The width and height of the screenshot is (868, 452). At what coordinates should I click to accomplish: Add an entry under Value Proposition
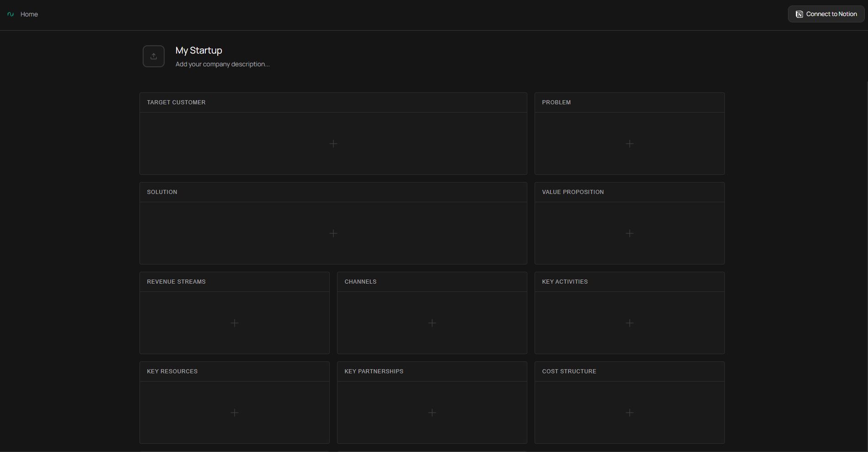(630, 233)
